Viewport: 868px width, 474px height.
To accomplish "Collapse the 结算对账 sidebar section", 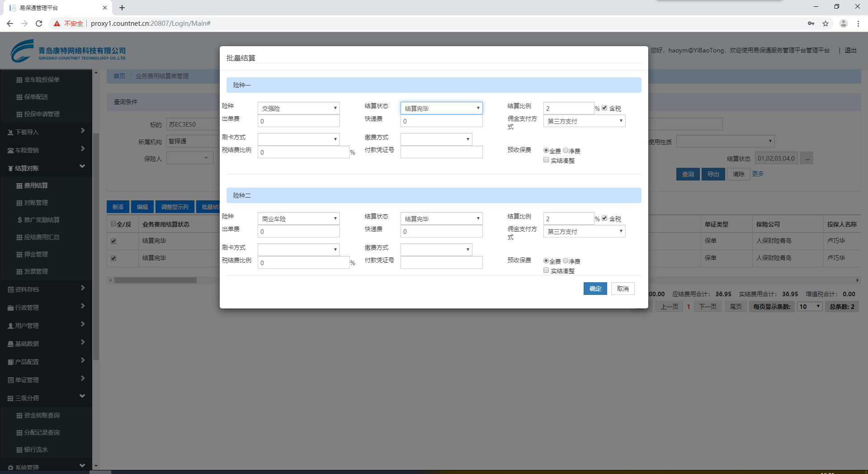I will (46, 168).
